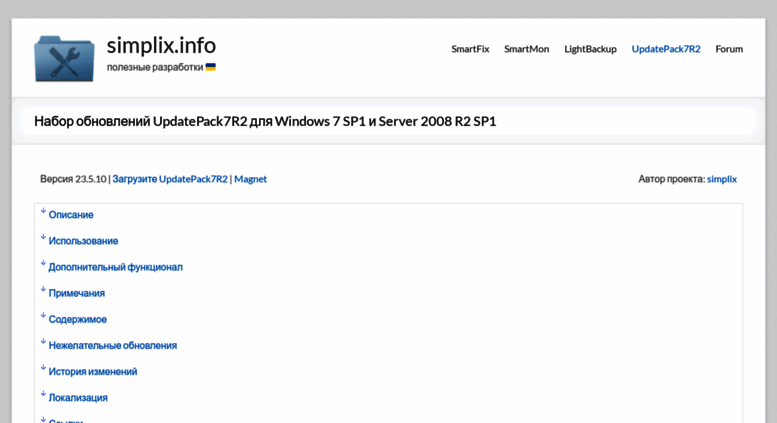Expand Дополнительный функционал section
Viewport: 777px width, 423px height.
tap(115, 267)
